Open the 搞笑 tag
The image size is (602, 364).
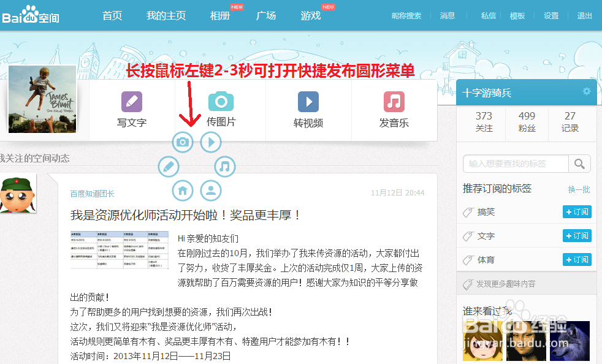point(486,212)
